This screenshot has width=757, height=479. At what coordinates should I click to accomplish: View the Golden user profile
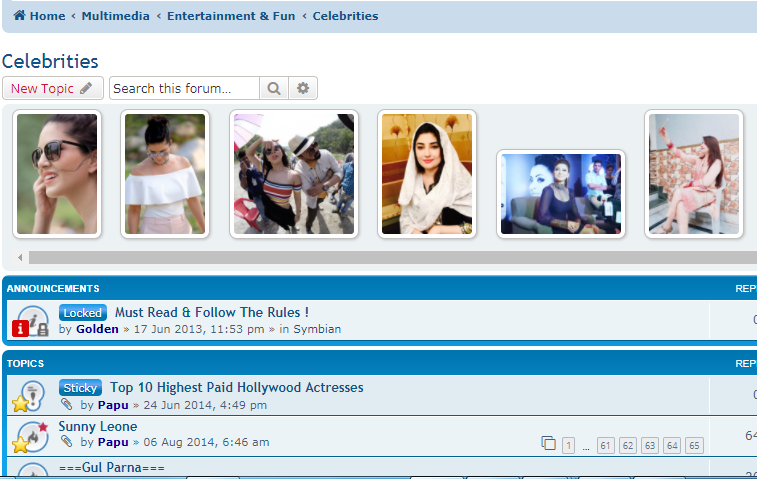[97, 329]
